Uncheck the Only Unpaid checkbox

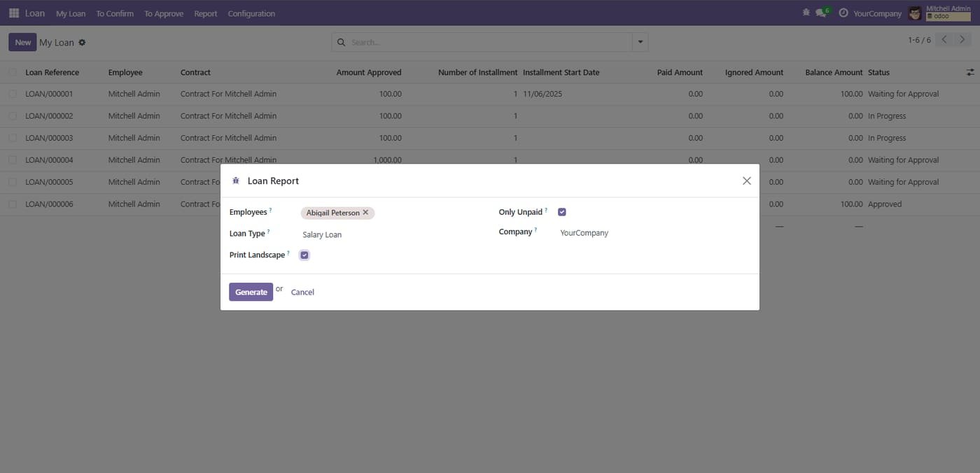pyautogui.click(x=562, y=212)
